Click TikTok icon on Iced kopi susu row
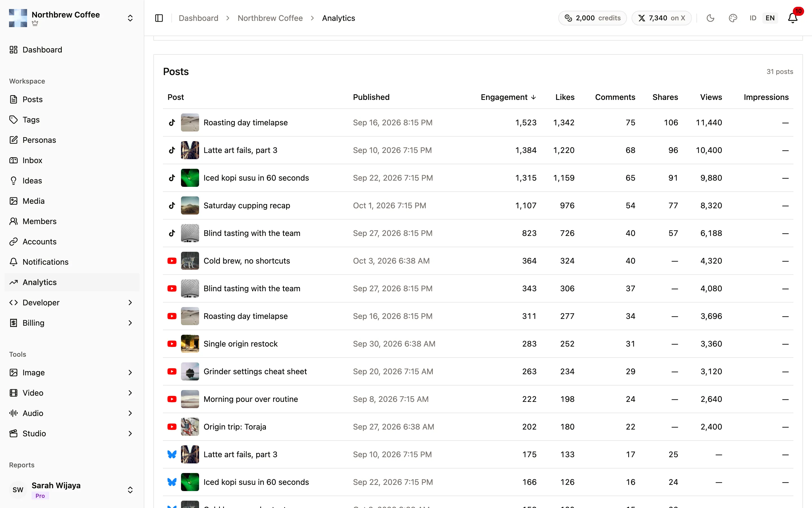This screenshot has height=508, width=812. [x=172, y=178]
